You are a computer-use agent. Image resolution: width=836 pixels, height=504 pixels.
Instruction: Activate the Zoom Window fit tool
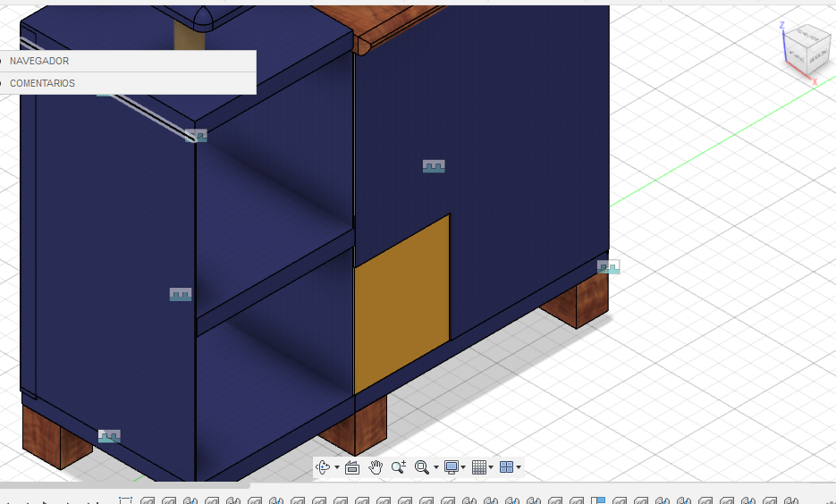422,467
